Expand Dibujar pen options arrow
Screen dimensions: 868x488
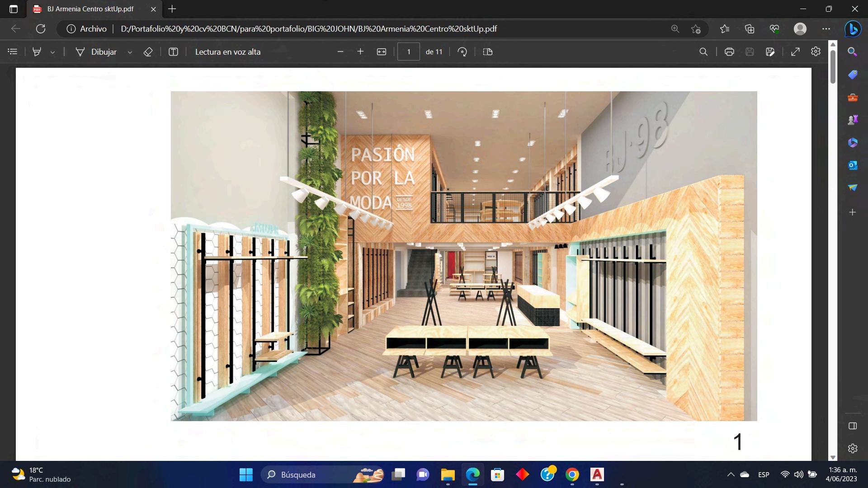click(x=130, y=52)
